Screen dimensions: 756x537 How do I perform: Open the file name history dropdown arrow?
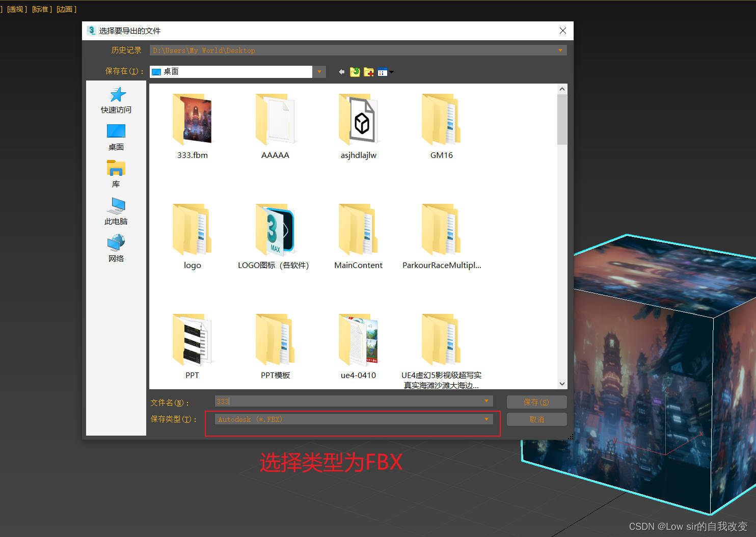487,401
